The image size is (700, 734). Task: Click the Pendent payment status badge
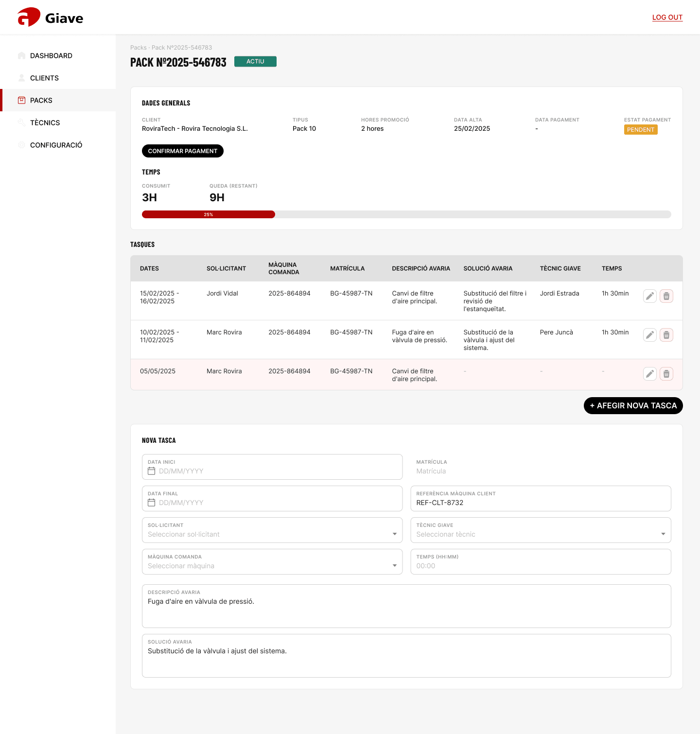coord(641,130)
